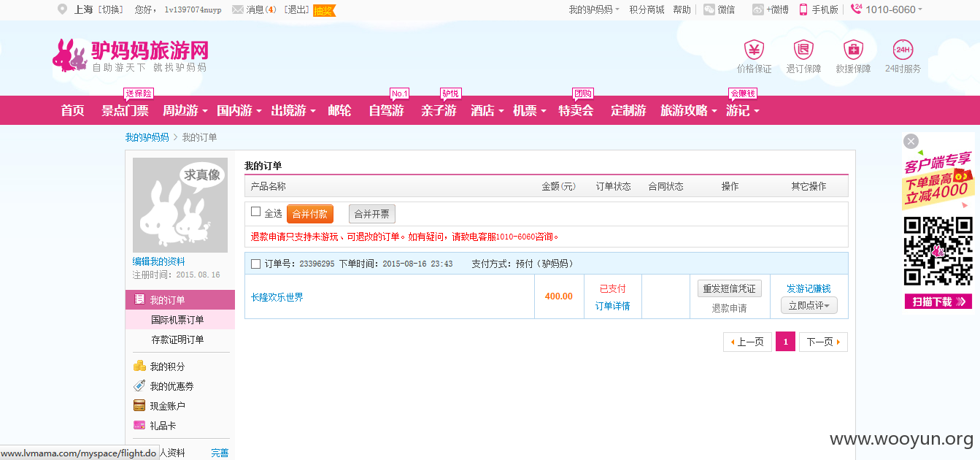Select page 1 in pagination
This screenshot has width=980, height=460.
[x=785, y=342]
